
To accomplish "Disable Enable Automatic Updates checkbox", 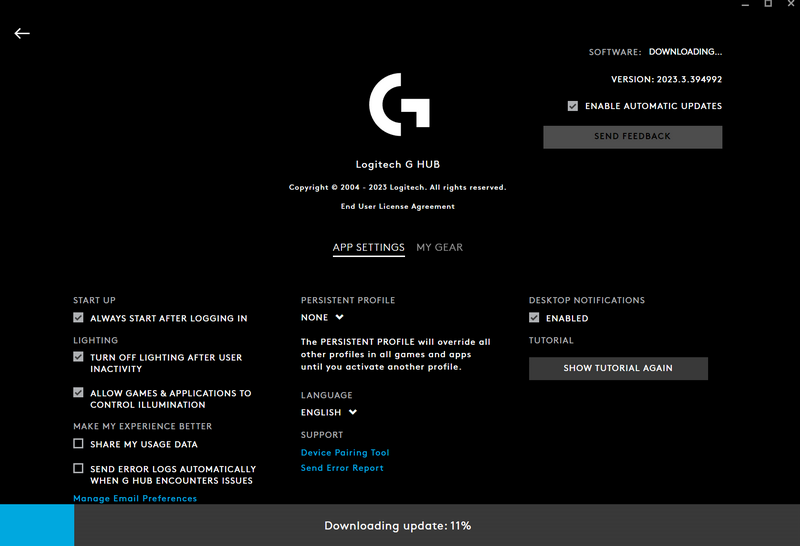I will click(573, 106).
